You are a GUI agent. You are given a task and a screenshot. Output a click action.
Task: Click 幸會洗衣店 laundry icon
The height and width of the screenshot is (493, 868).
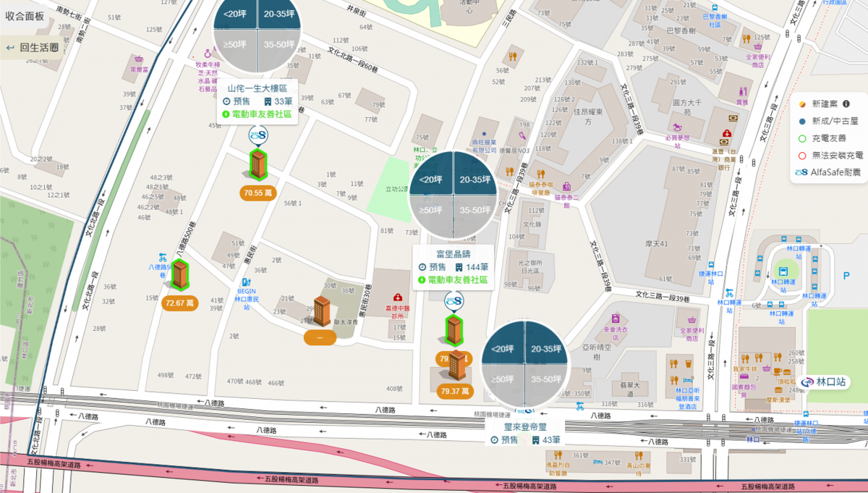[615, 318]
